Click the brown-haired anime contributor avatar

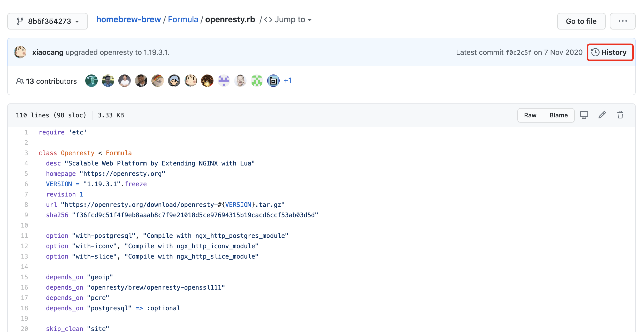[207, 81]
